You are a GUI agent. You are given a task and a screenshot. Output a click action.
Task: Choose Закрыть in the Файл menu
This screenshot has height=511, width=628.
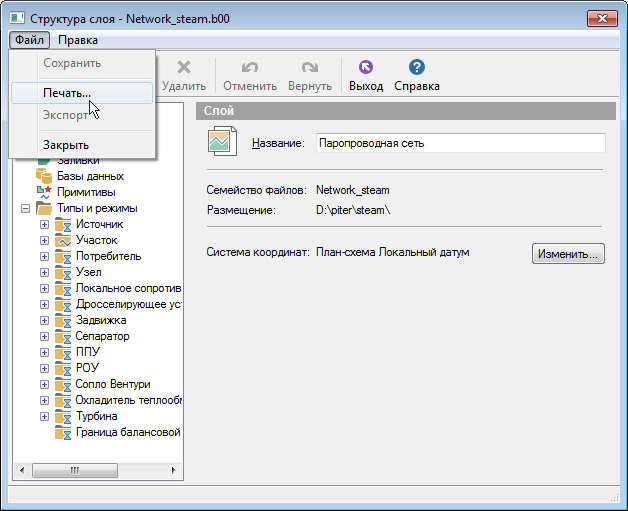click(x=82, y=145)
